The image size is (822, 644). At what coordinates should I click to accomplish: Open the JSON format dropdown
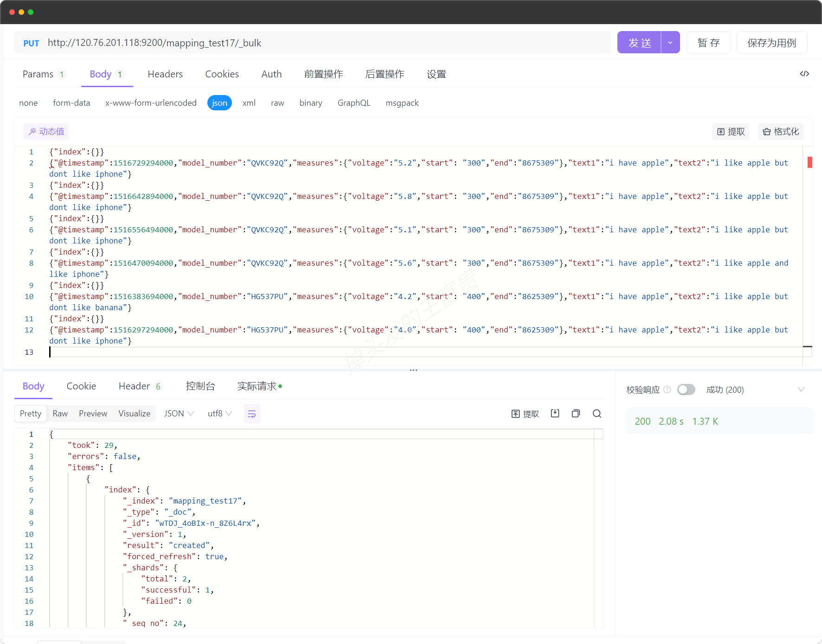point(179,414)
